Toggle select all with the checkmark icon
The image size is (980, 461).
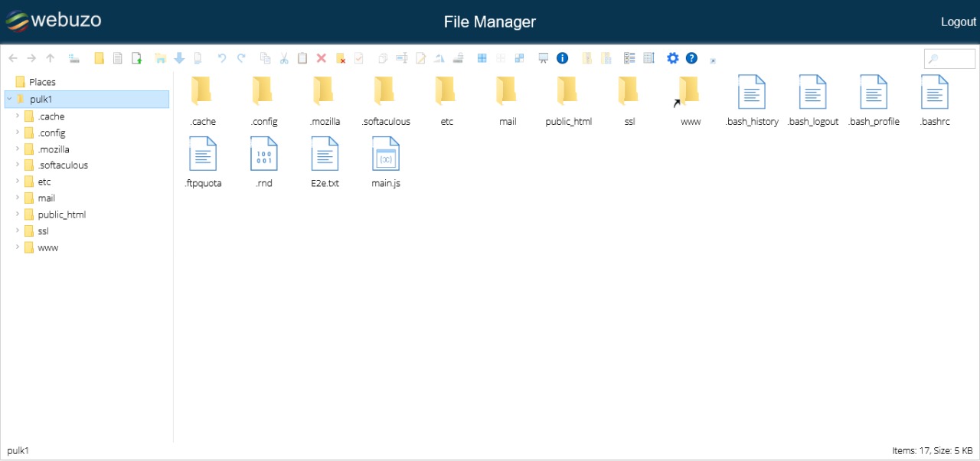tap(358, 57)
